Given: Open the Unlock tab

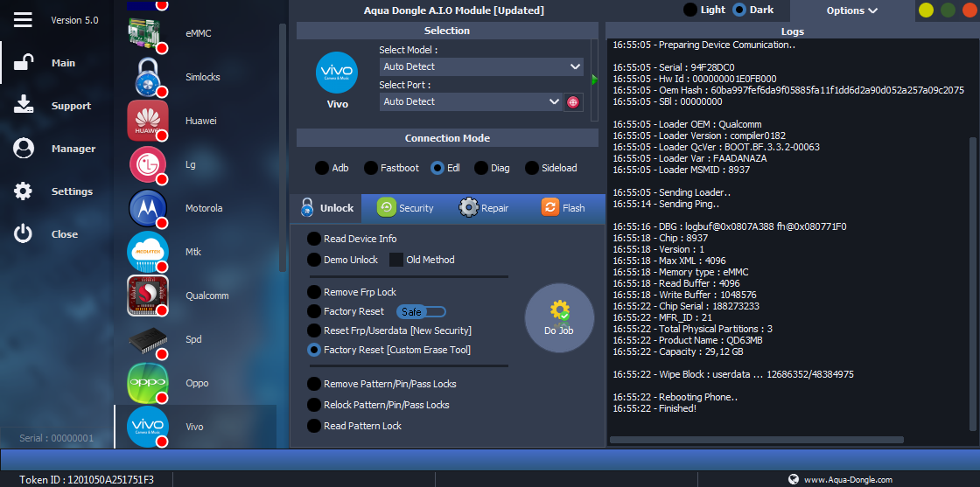Looking at the screenshot, I should point(326,208).
